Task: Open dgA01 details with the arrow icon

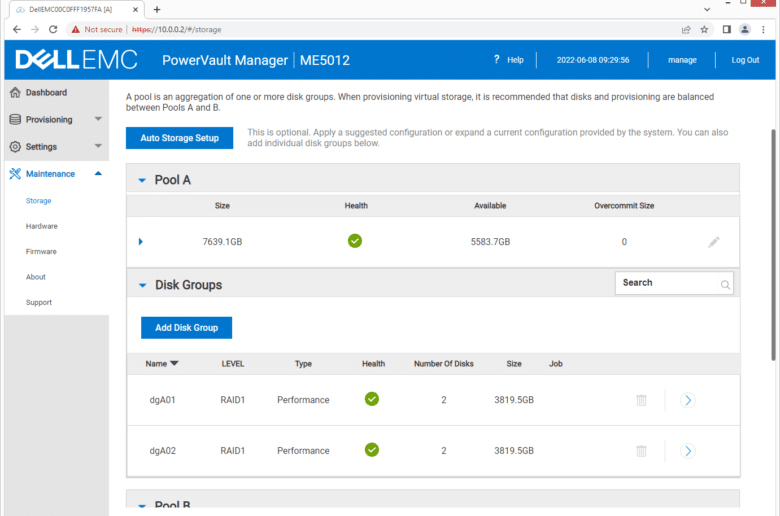Action: coord(688,400)
